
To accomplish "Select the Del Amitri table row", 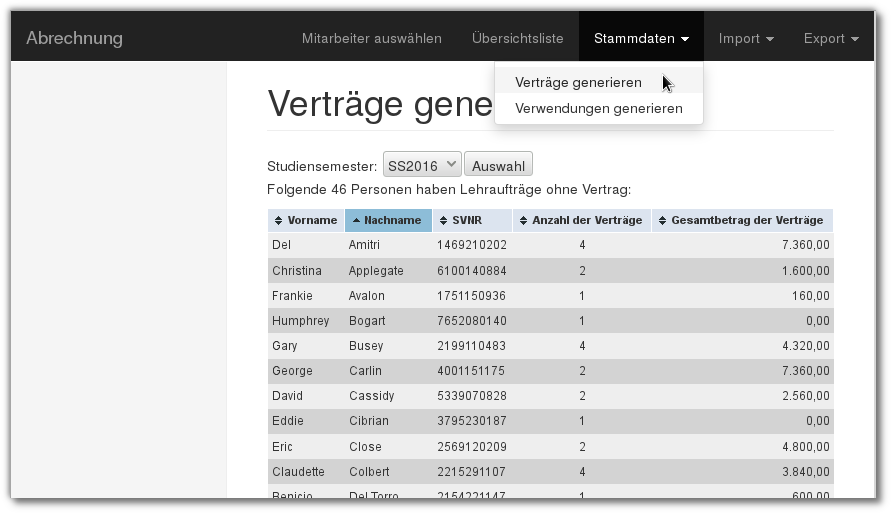I will [550, 245].
